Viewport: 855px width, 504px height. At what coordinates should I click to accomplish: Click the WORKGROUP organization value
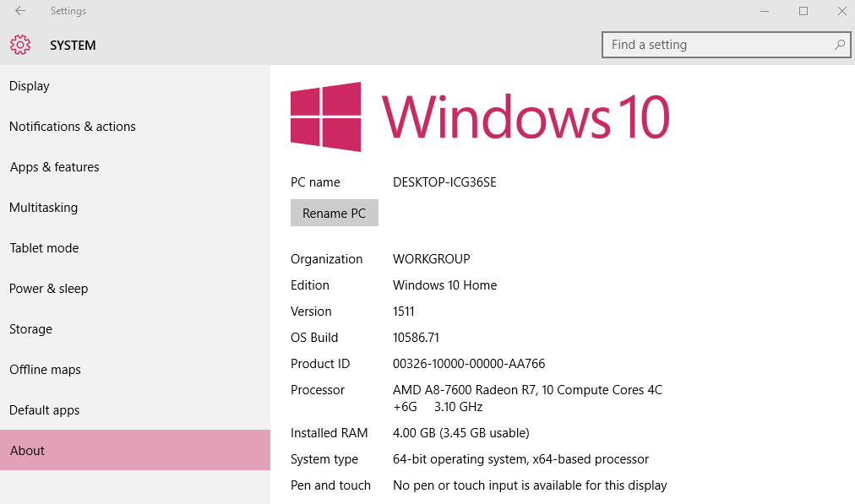[x=432, y=259]
